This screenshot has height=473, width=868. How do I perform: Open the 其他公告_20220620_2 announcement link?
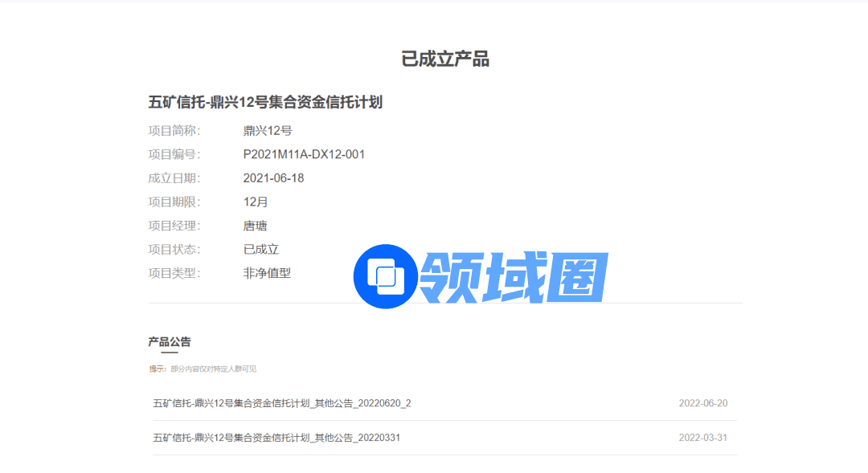pos(282,403)
